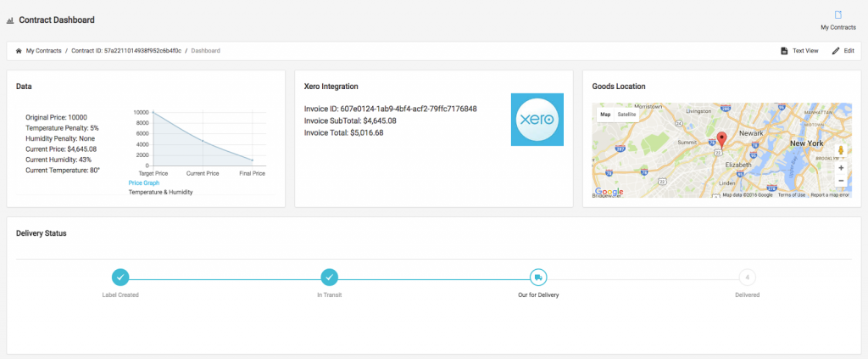Viewport: 868px width, 359px height.
Task: Click the Google logo on map
Action: pyautogui.click(x=609, y=193)
